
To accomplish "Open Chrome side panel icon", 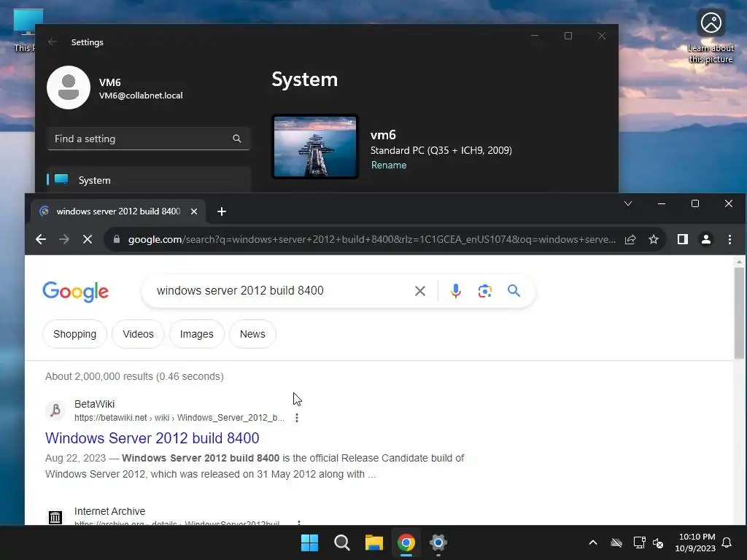I will (683, 239).
